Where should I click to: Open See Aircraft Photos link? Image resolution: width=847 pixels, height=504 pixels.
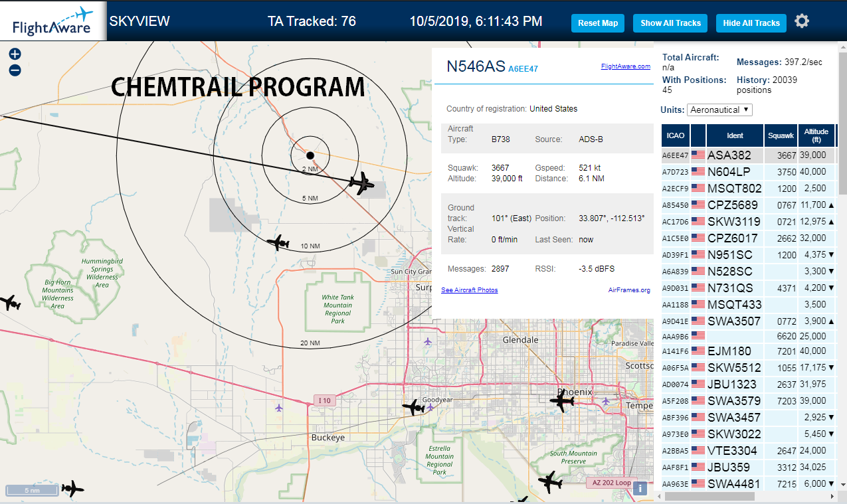coord(470,290)
